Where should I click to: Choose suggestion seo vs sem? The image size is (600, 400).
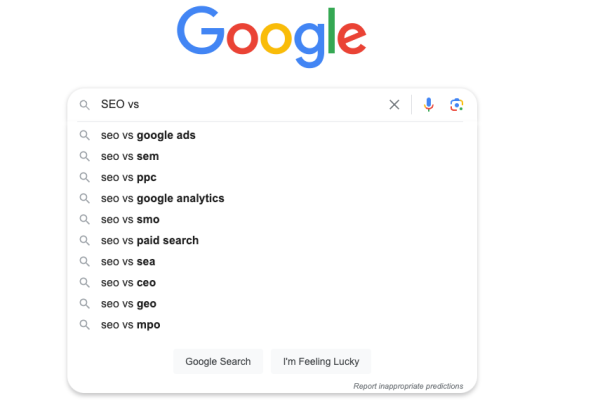pos(272,156)
